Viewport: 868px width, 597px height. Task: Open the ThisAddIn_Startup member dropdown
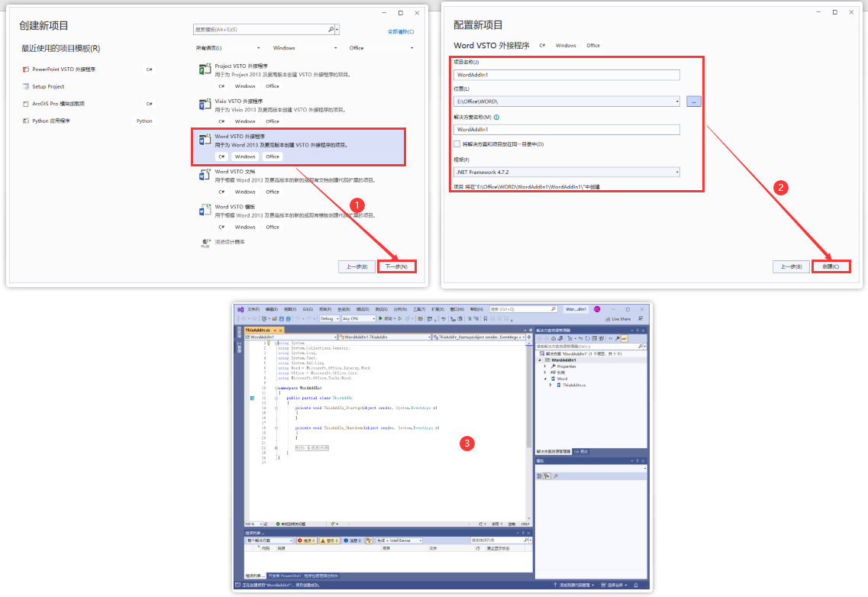pyautogui.click(x=479, y=337)
